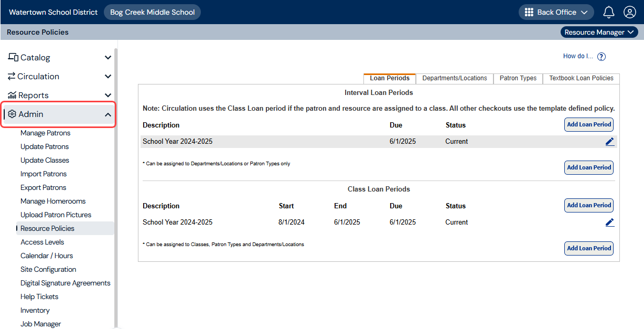Screen dimensions: 644x329
Task: Switch to the Textbook Loan Policies tab
Action: 581,78
